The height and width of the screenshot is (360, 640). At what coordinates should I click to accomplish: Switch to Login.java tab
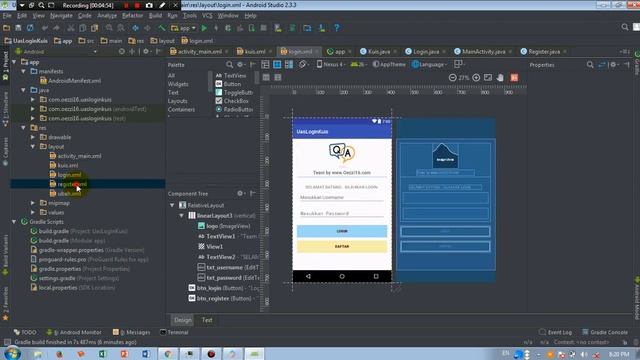click(426, 51)
